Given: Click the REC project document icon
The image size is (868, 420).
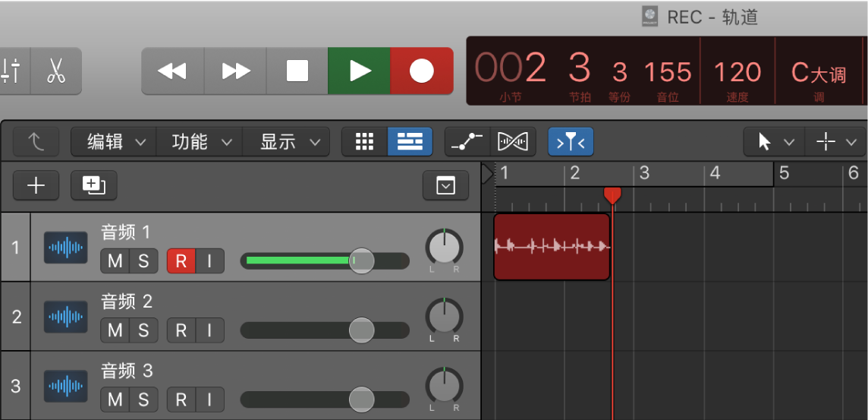Looking at the screenshot, I should coord(650,17).
